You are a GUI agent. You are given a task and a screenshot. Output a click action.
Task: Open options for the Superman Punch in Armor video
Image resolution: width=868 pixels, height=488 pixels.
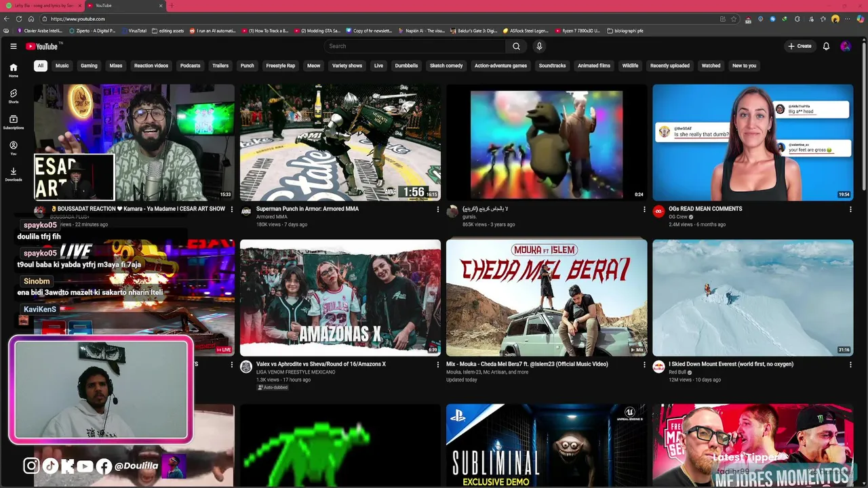(437, 209)
